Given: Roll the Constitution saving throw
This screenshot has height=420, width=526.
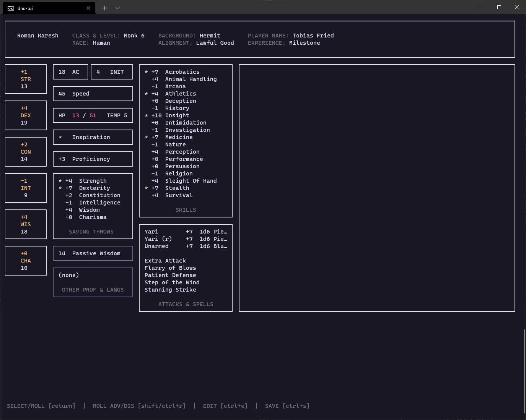Looking at the screenshot, I should pos(93,195).
